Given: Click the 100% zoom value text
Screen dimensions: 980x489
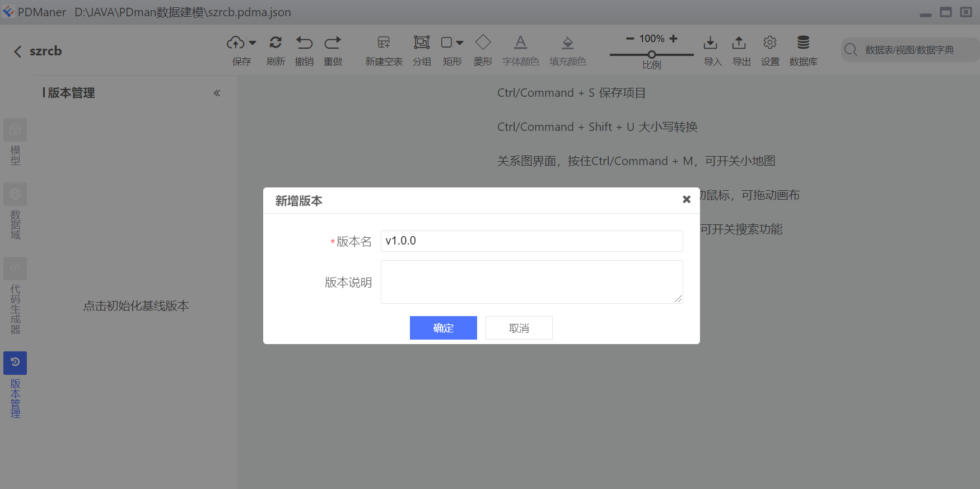Looking at the screenshot, I should tap(652, 39).
